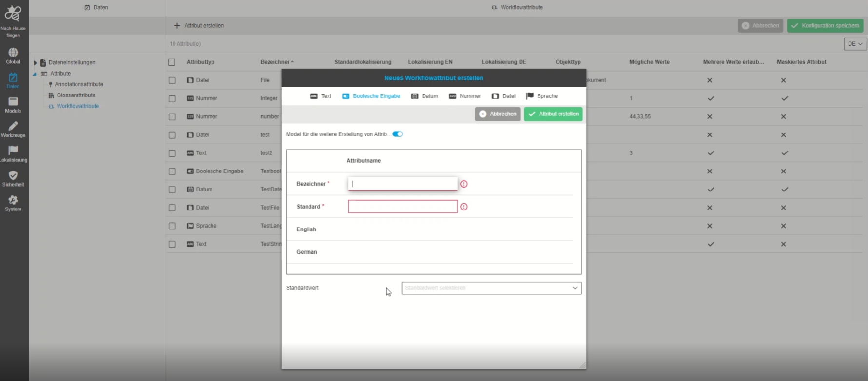Check the box for the test Datei row
The width and height of the screenshot is (868, 381).
(x=172, y=135)
